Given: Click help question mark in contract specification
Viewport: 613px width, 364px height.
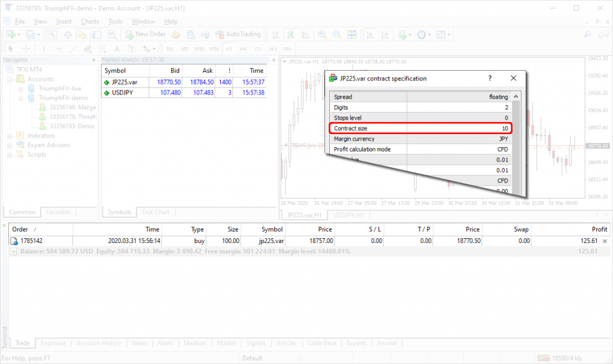Looking at the screenshot, I should coord(490,78).
